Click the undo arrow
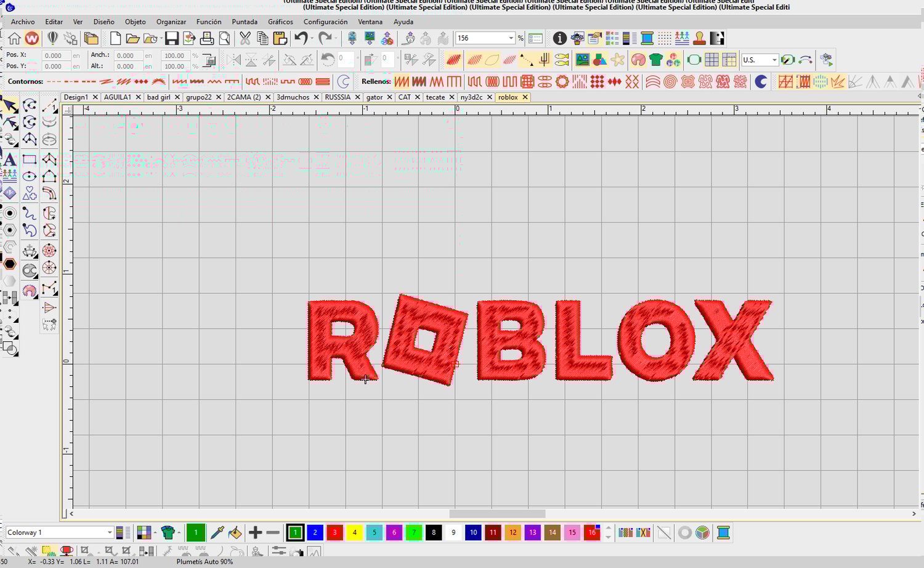This screenshot has width=924, height=568. (301, 39)
